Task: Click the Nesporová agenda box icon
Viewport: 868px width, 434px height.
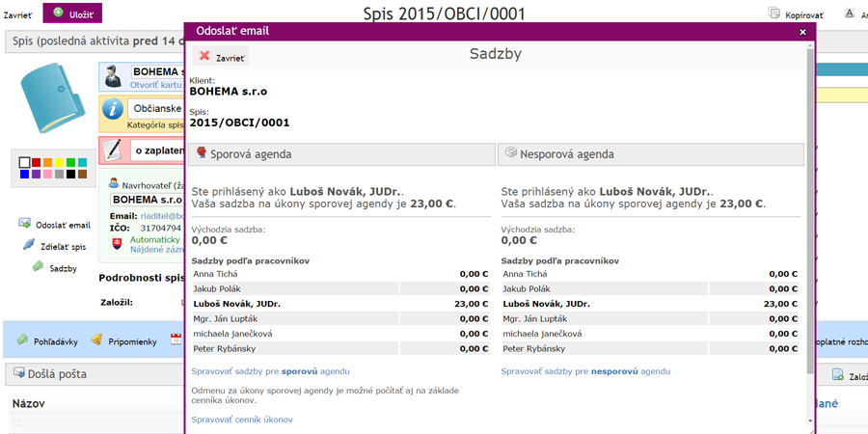Action: [x=511, y=152]
